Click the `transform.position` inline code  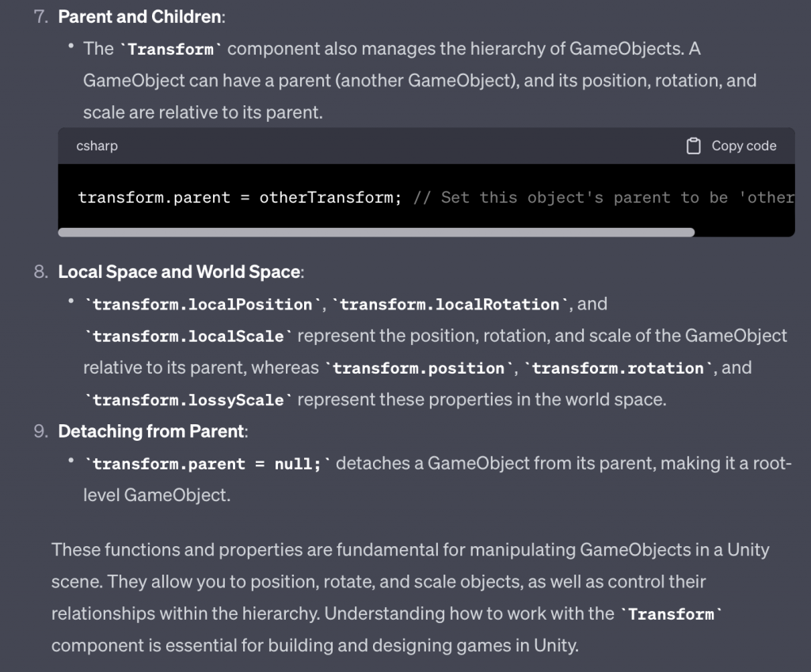point(419,368)
